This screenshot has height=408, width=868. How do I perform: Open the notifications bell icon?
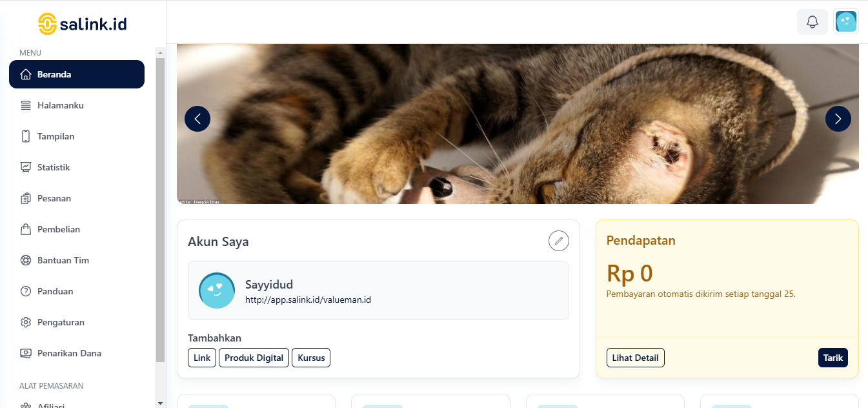pos(812,22)
